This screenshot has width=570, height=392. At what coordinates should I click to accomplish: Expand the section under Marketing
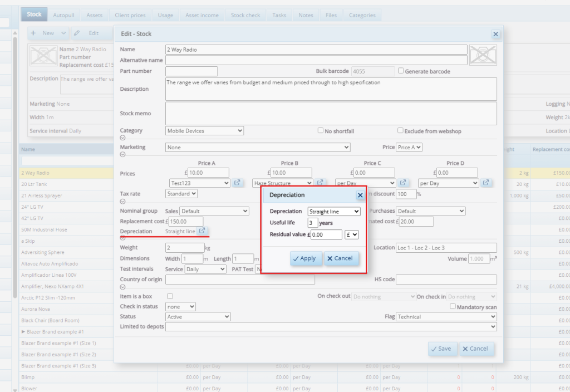122,155
